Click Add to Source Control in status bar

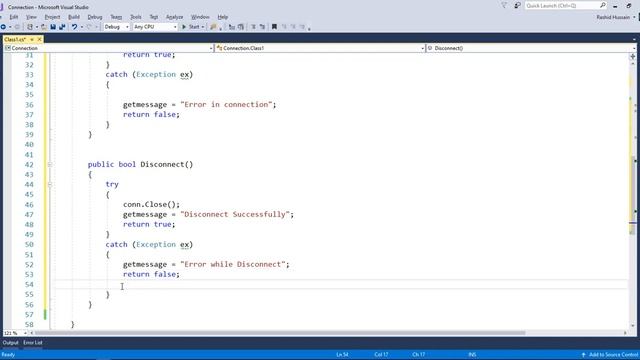(x=610, y=355)
